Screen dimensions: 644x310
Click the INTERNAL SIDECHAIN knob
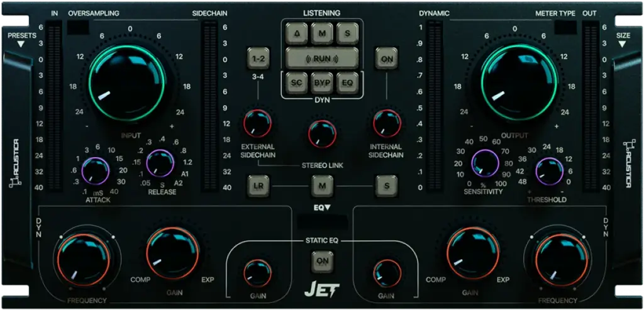tap(387, 123)
